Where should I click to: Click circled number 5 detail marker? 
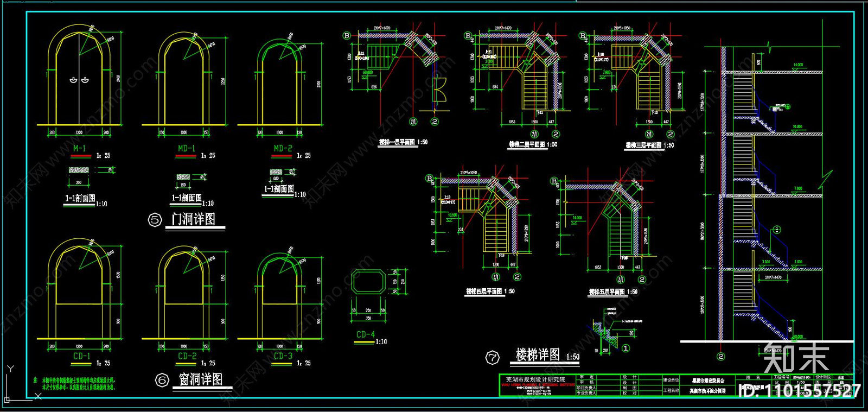coord(155,220)
